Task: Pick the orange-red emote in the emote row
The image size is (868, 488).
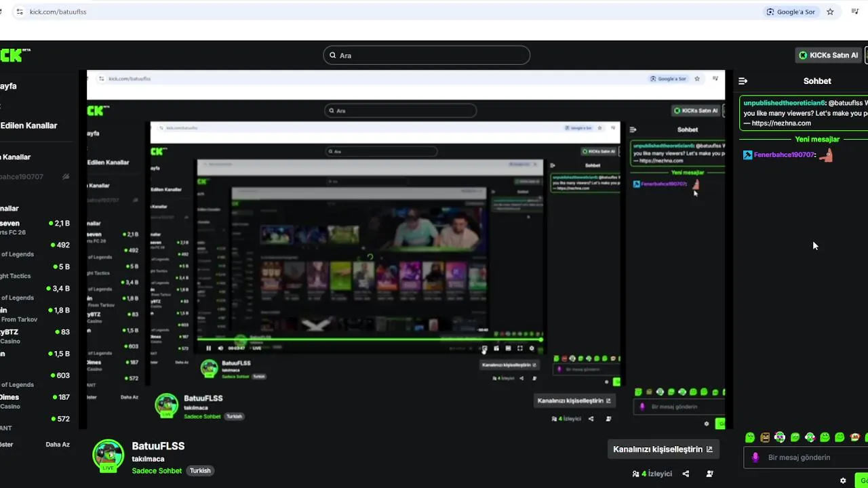Action: [x=854, y=438]
